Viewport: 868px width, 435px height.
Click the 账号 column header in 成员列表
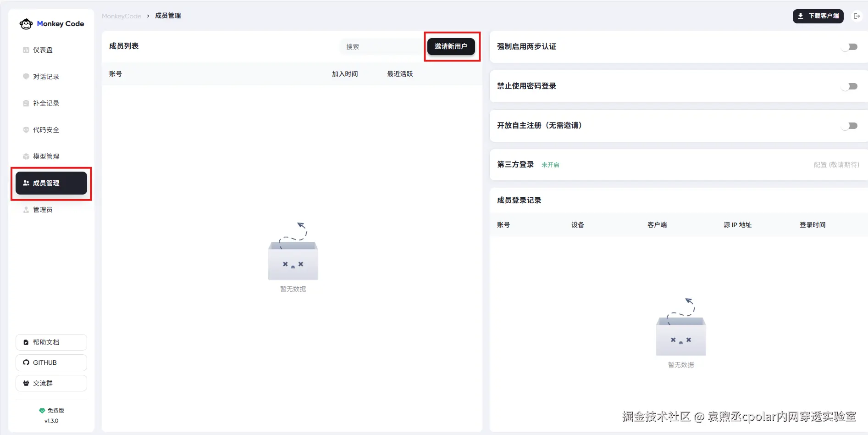(x=116, y=74)
